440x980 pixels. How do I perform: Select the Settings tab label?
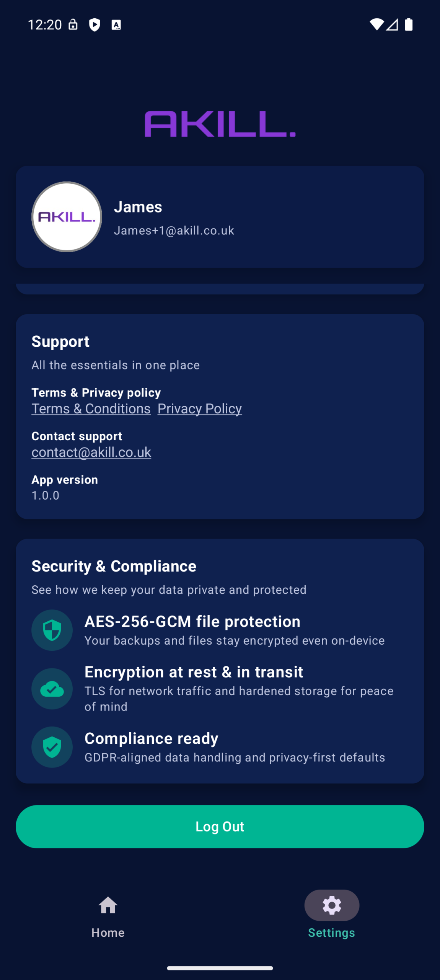[x=332, y=933]
